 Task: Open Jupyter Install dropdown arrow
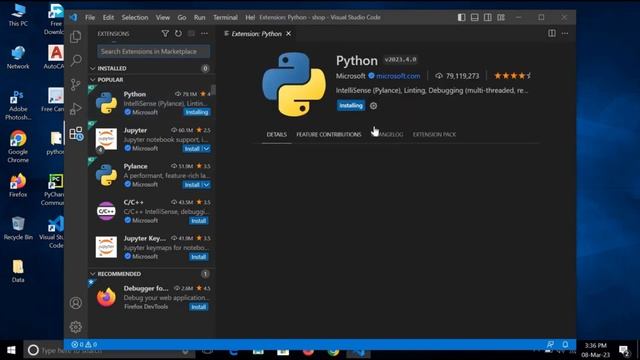tap(207, 149)
